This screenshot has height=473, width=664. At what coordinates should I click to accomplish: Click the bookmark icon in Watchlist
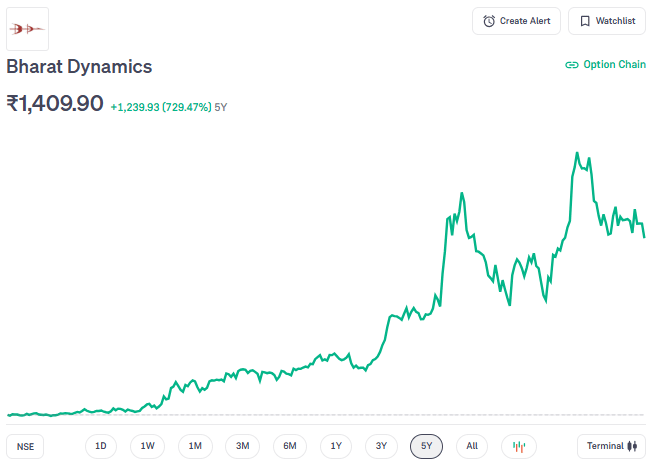pos(585,21)
